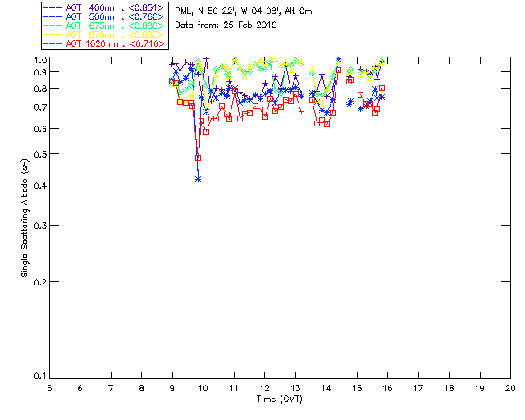The width and height of the screenshot is (525, 420).
Task: Click y-axis tick label 0.5
Action: [x=40, y=154]
